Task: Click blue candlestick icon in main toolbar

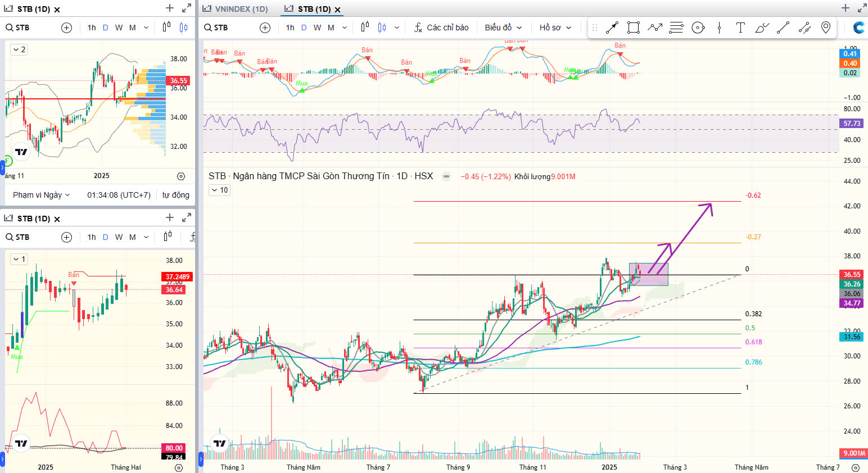Action: tap(382, 28)
